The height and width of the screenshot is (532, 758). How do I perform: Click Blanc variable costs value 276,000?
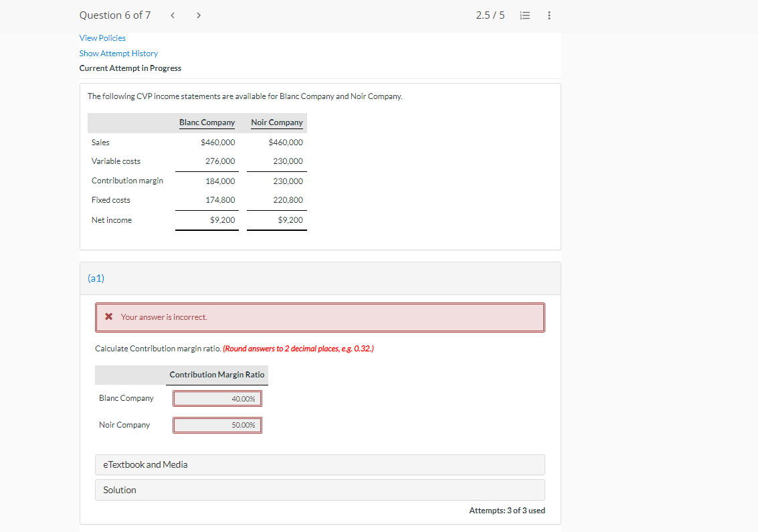(220, 161)
